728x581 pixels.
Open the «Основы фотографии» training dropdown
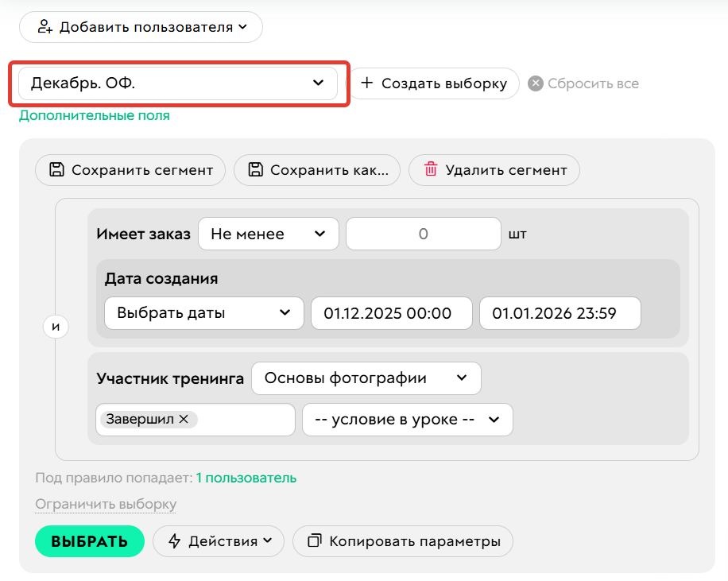[366, 378]
